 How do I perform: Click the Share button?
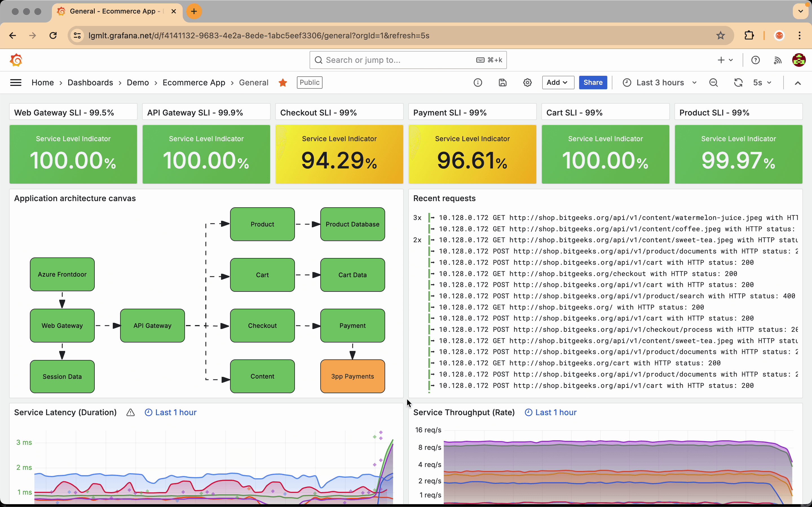593,83
